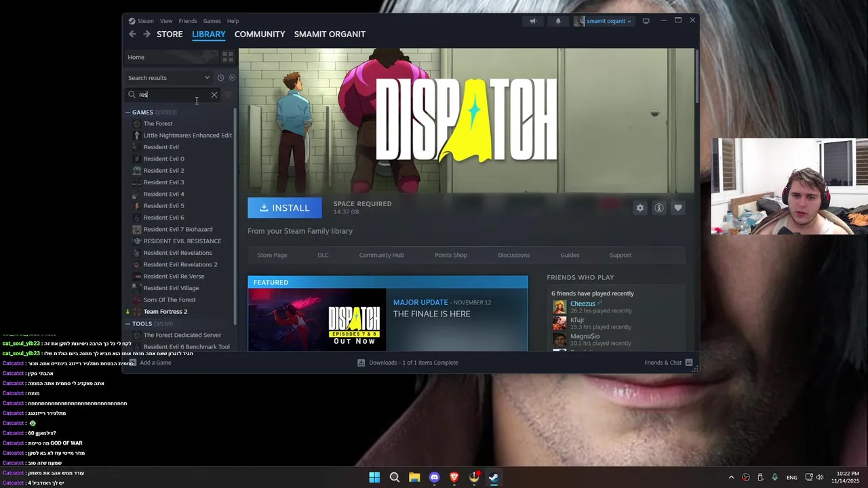Open Downloads status icon

coord(361,363)
